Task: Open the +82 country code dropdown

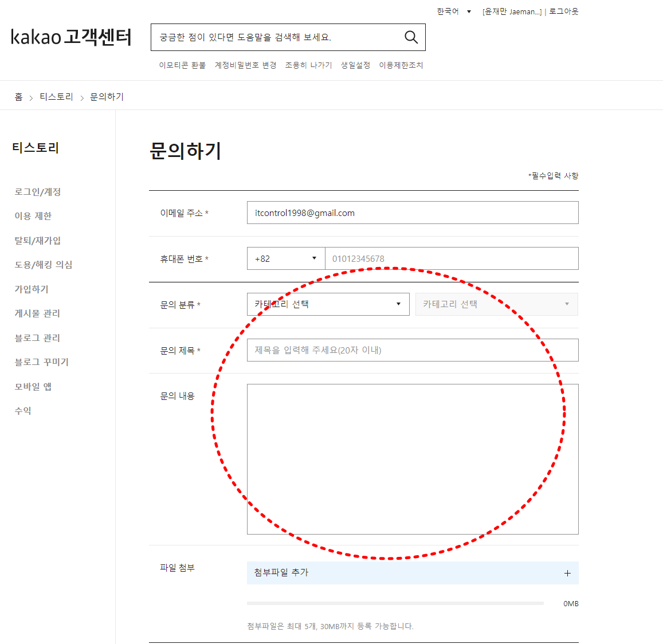Action: [x=286, y=258]
